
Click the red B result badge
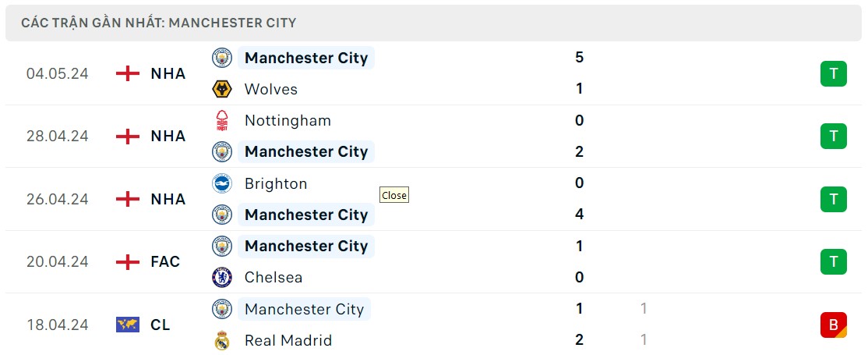tap(833, 325)
